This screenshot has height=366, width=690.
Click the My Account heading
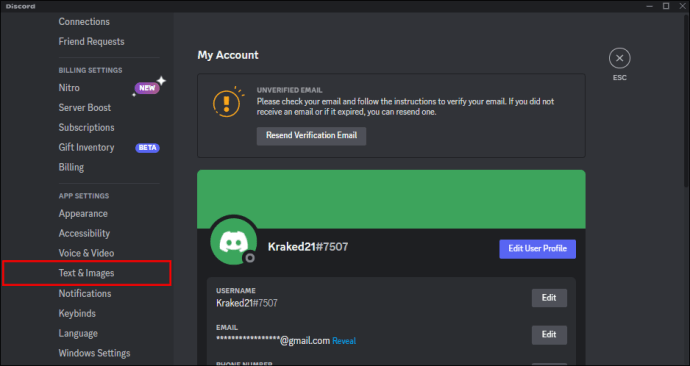[228, 55]
